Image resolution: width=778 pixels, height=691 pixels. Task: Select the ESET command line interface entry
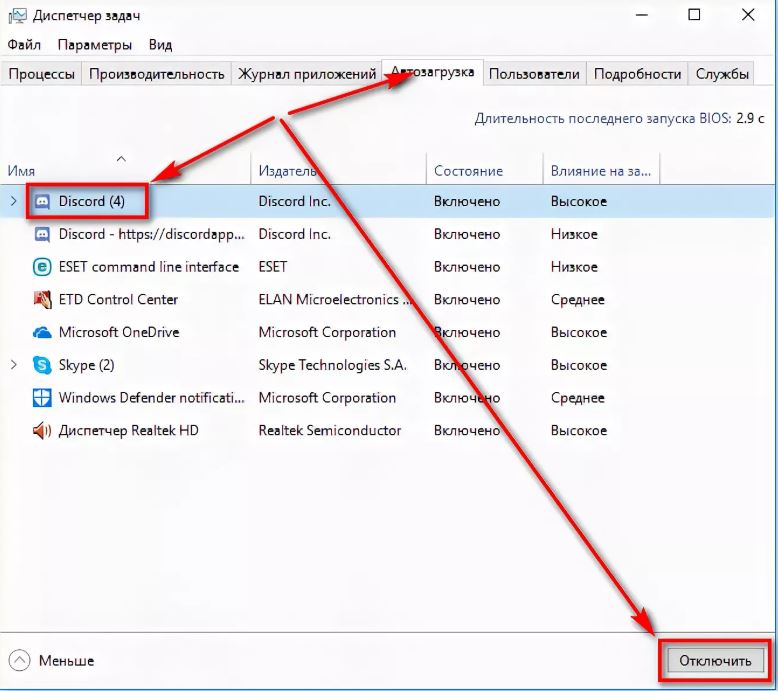click(149, 267)
